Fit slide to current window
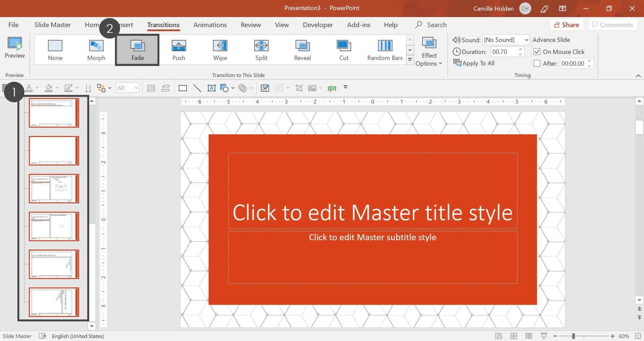The width and height of the screenshot is (644, 341). [638, 336]
